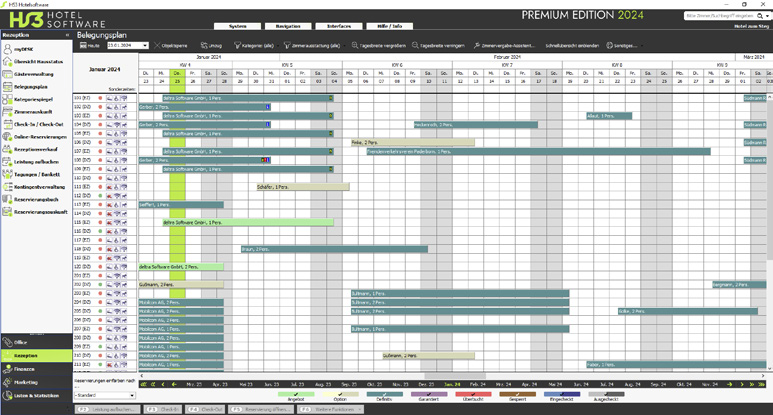Switch to Listen & Statistiken section

[x=36, y=395]
